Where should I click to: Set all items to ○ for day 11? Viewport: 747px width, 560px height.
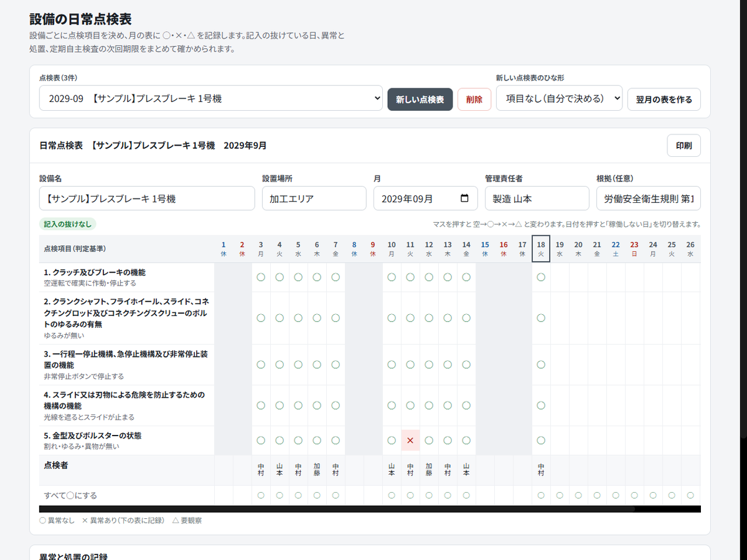pos(410,495)
